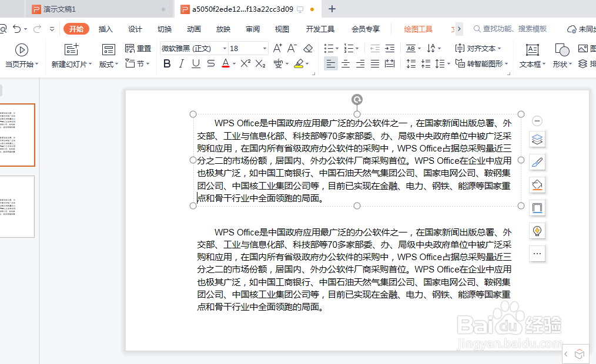
Task: Click rotate handle of selected text box
Action: 357,99
